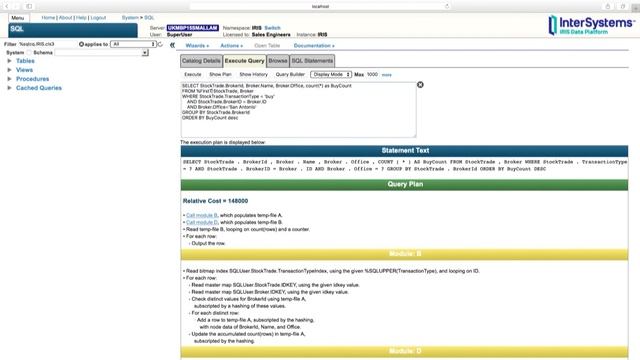Expand the Views tree node
Viewport: 640px width, 360px height.
coord(9,70)
